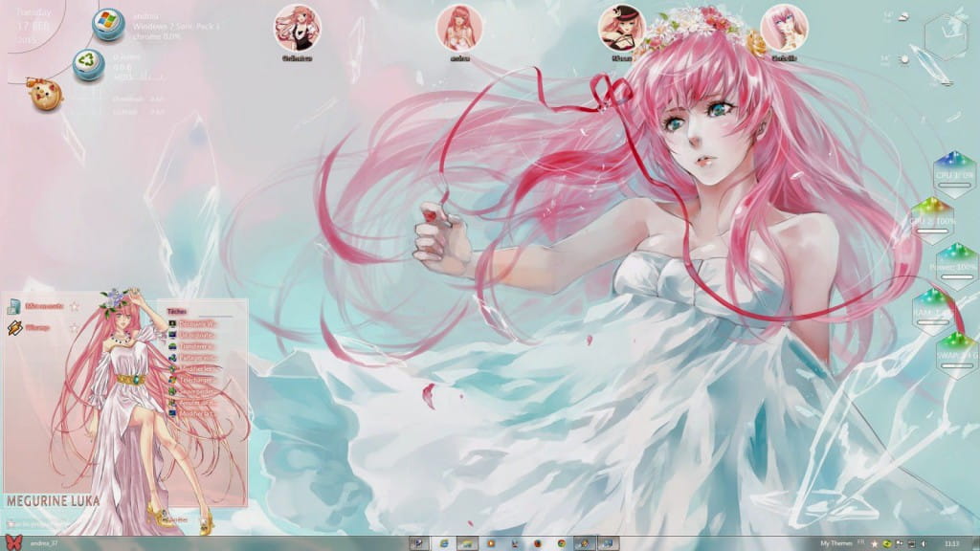
Task: Open the FR language selector in the tray
Action: coord(861,541)
